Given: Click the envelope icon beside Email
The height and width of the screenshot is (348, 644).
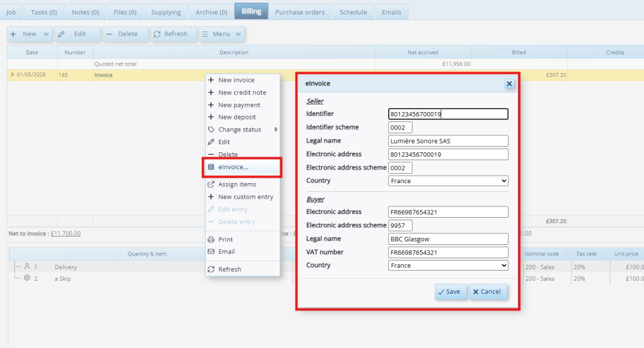Looking at the screenshot, I should 211,252.
